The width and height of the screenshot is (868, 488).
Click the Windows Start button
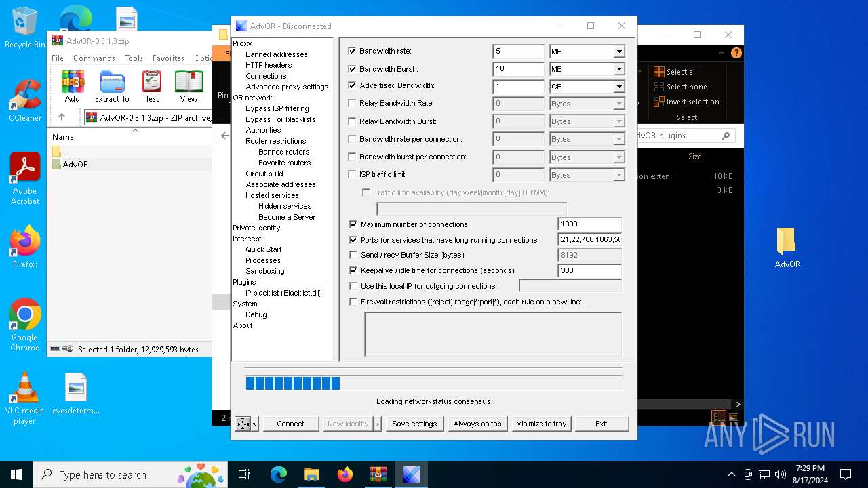[x=16, y=474]
